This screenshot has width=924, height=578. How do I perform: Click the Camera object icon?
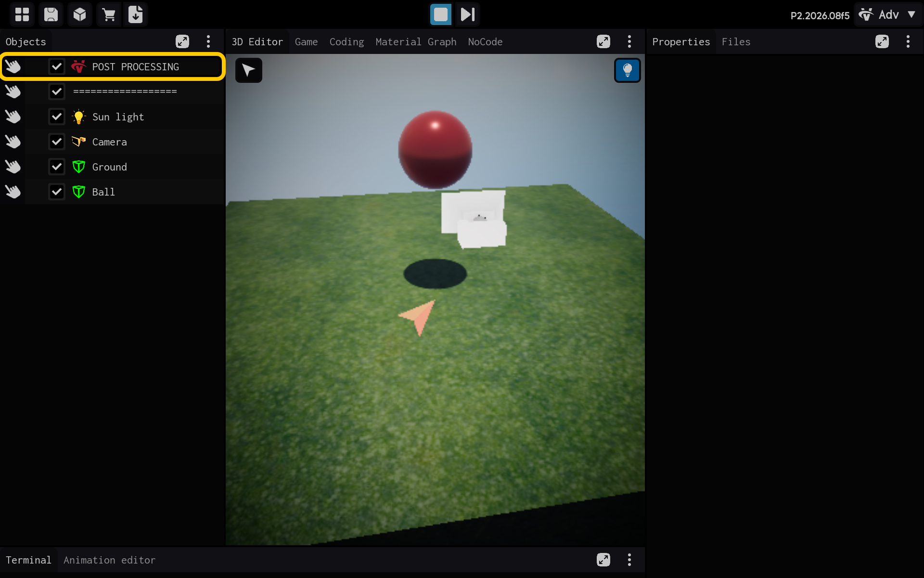pos(78,142)
